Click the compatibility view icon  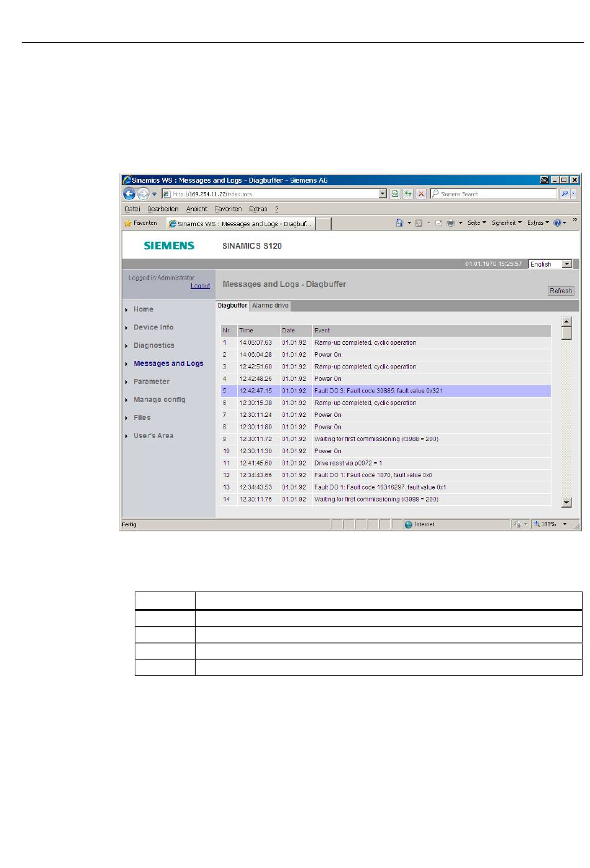[x=395, y=194]
